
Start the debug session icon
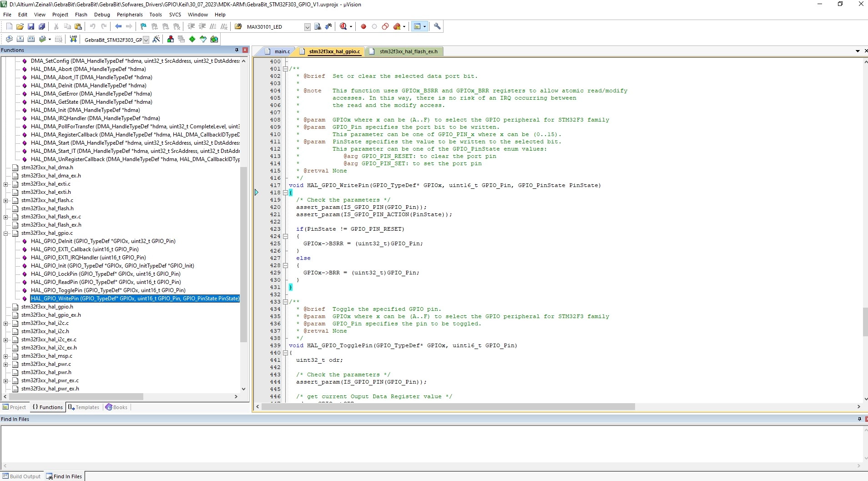(x=343, y=26)
